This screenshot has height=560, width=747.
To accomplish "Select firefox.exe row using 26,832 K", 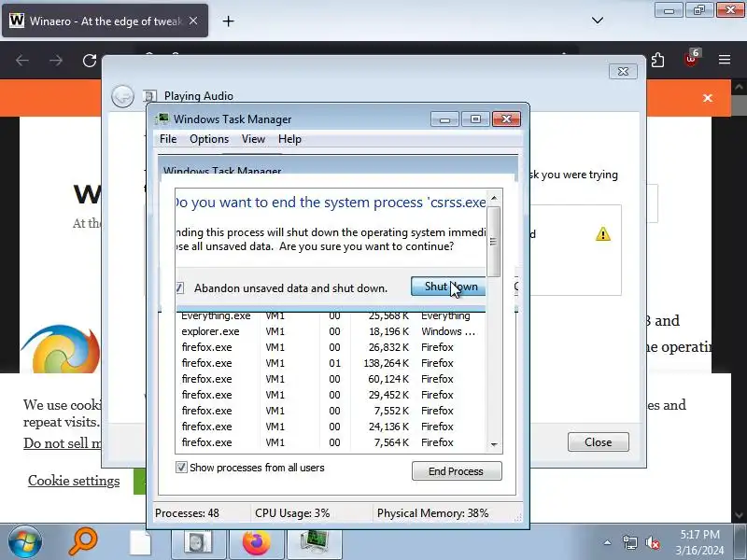I will pos(330,347).
